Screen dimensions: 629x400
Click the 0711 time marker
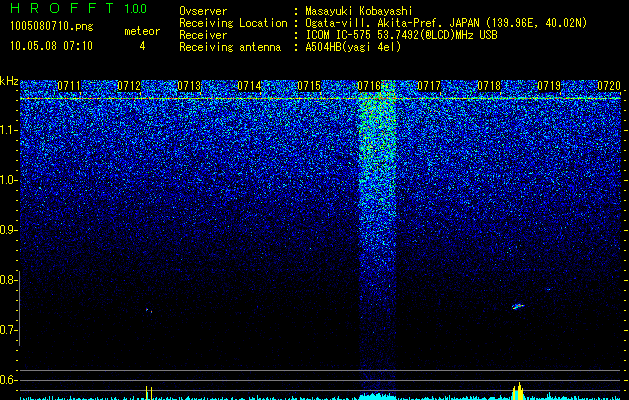[69, 86]
